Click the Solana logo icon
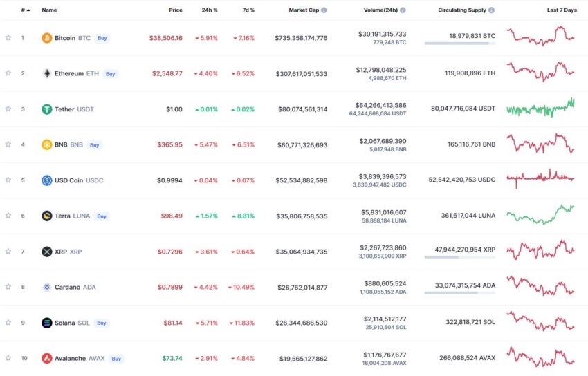The height and width of the screenshot is (376, 588). 47,323
